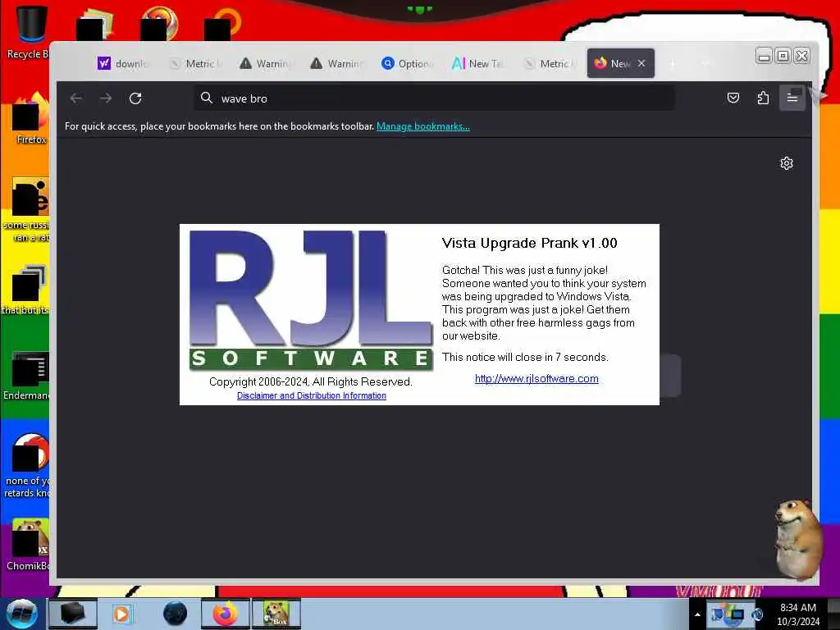This screenshot has height=630, width=840.
Task: Switch to the first Warning tab
Action: (267, 63)
